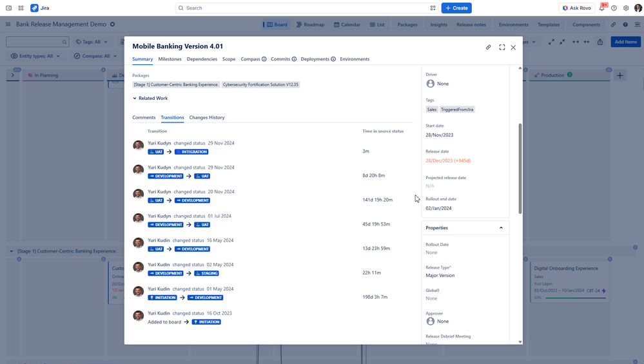Click the [Stage 1] Customer-Centric Banking package tag
This screenshot has width=644, height=364.
pos(176,84)
